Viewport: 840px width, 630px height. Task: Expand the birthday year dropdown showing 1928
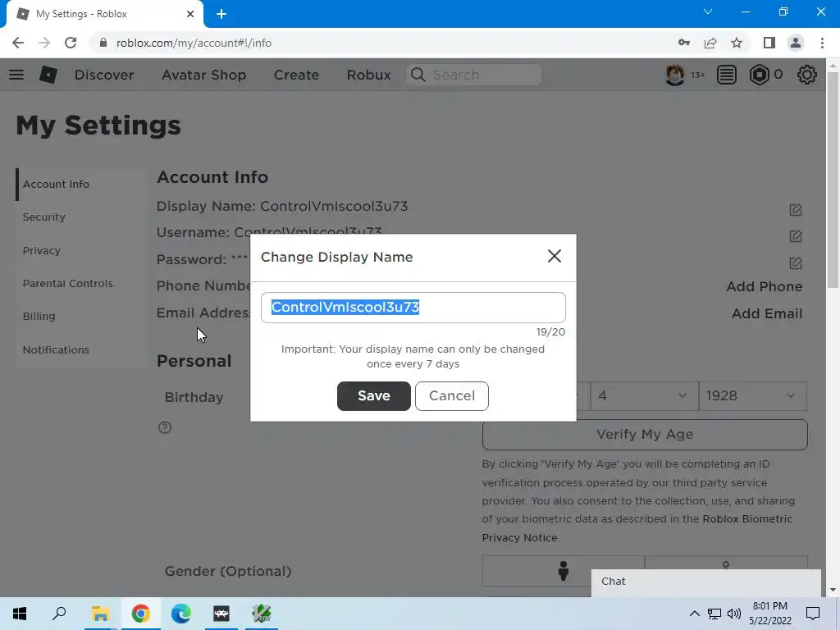(753, 396)
